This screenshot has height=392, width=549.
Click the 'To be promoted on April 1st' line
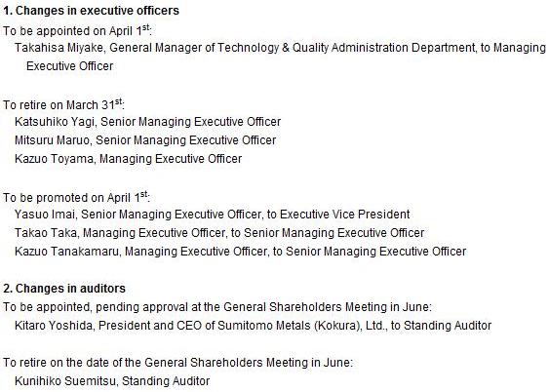(76, 197)
